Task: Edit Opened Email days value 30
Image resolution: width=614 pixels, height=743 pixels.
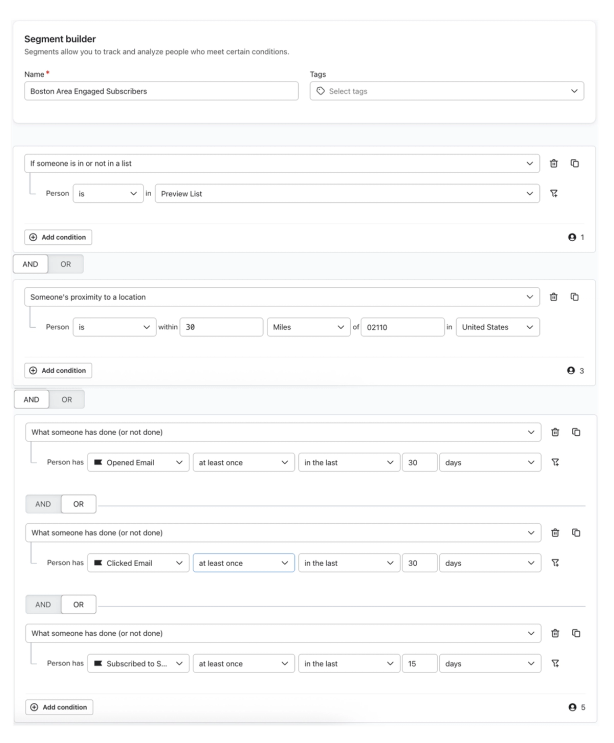Action: coord(419,462)
